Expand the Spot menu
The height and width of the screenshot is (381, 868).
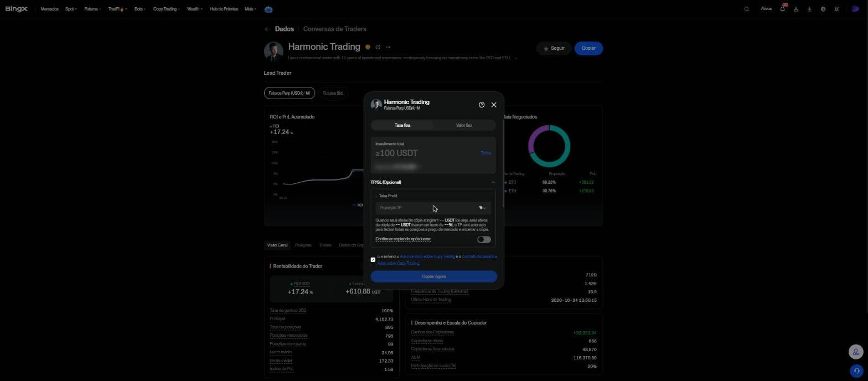(x=71, y=9)
